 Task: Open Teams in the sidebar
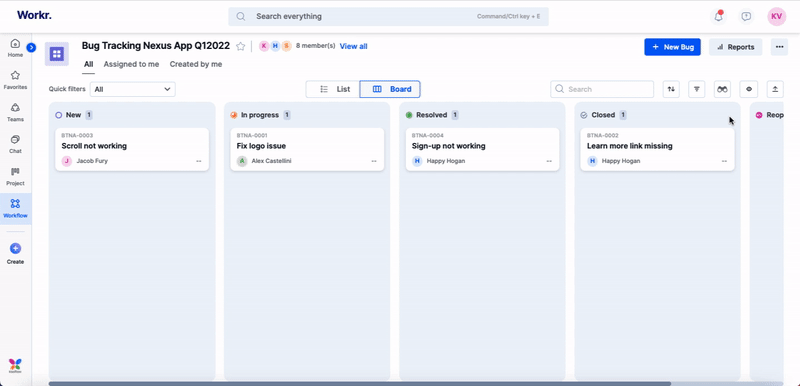(15, 112)
